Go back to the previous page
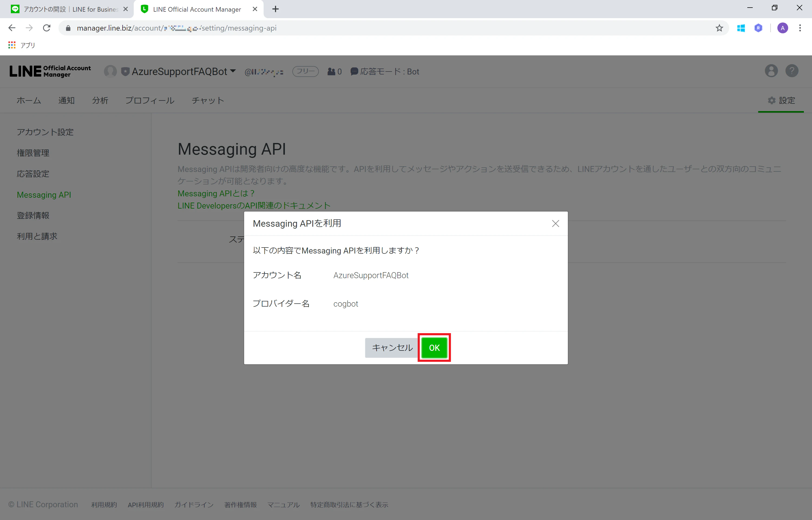This screenshot has width=812, height=520. click(12, 28)
